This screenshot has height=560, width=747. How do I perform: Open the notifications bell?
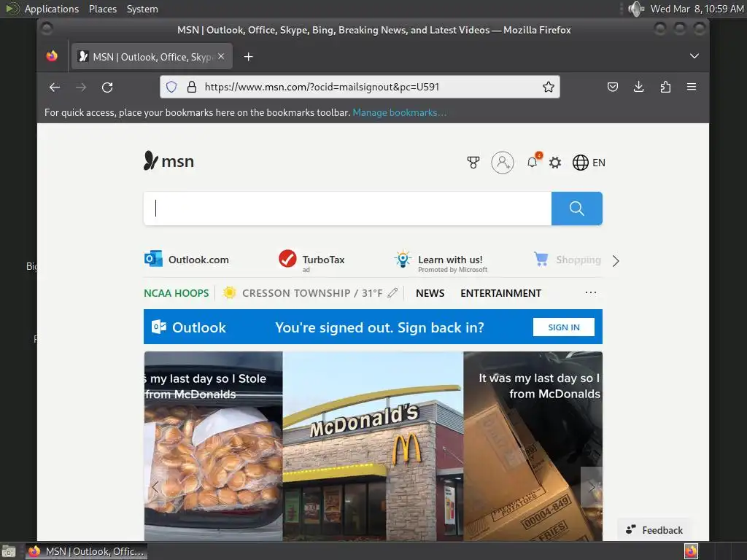point(532,163)
